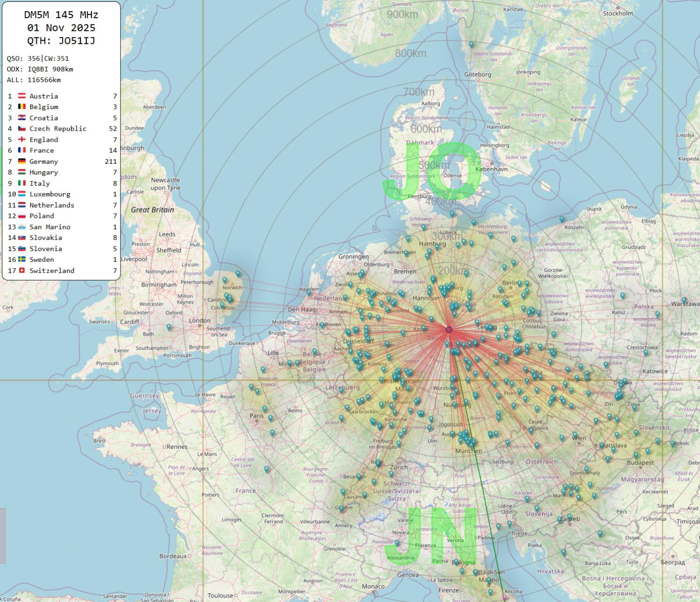The image size is (700, 602).
Task: Select the station marker near Bath, England
Action: [169, 328]
